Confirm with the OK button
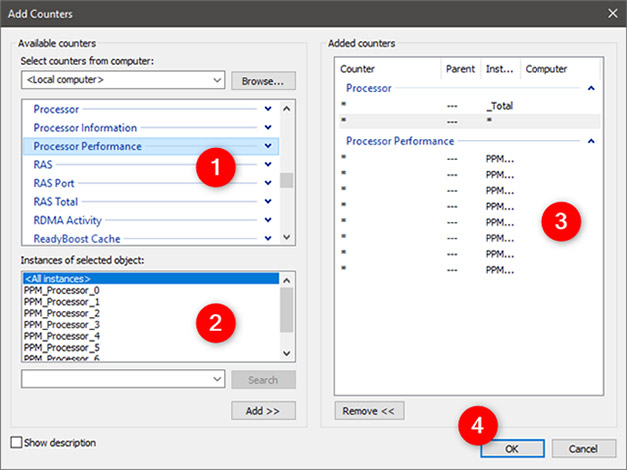Viewport: 627px width, 470px height. point(511,449)
